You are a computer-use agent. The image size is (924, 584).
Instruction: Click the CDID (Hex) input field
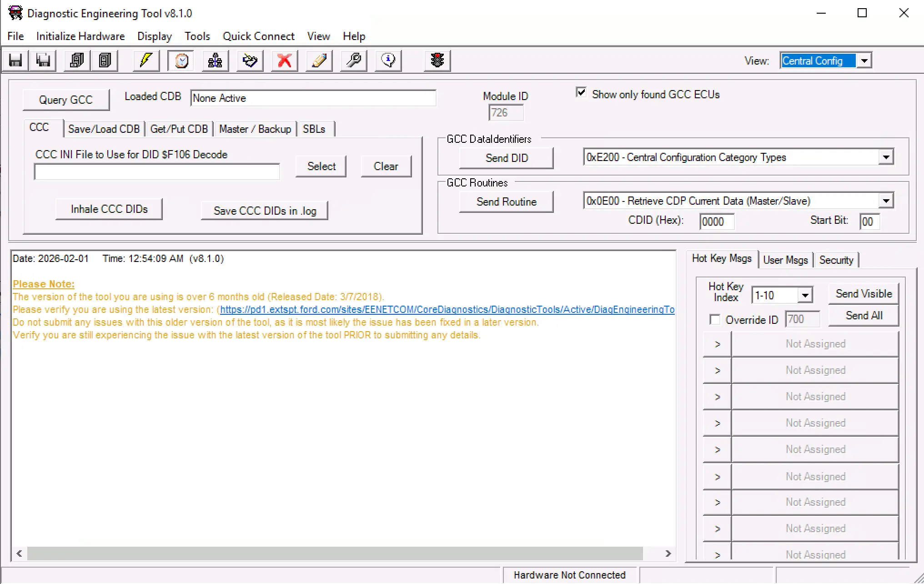tap(716, 222)
